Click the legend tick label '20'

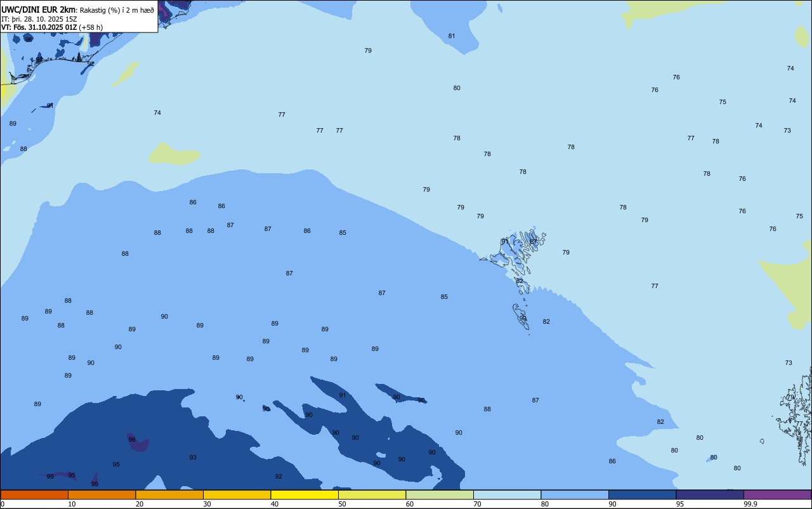point(139,504)
